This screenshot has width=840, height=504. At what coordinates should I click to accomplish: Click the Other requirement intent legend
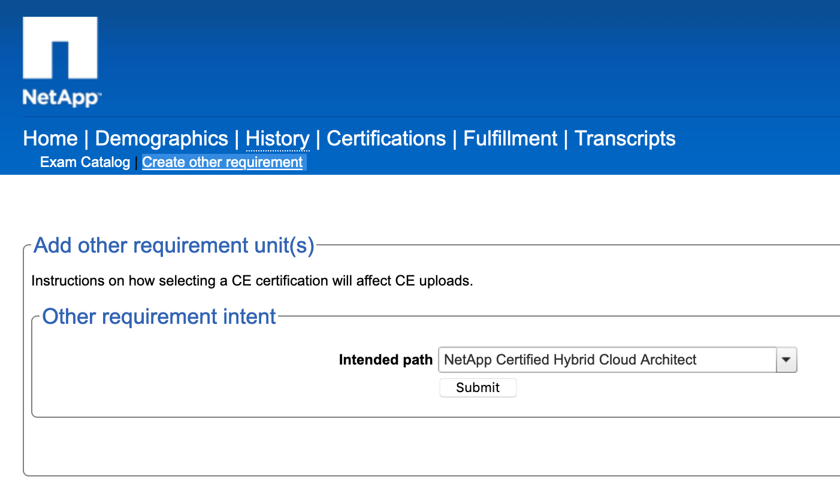click(x=159, y=317)
